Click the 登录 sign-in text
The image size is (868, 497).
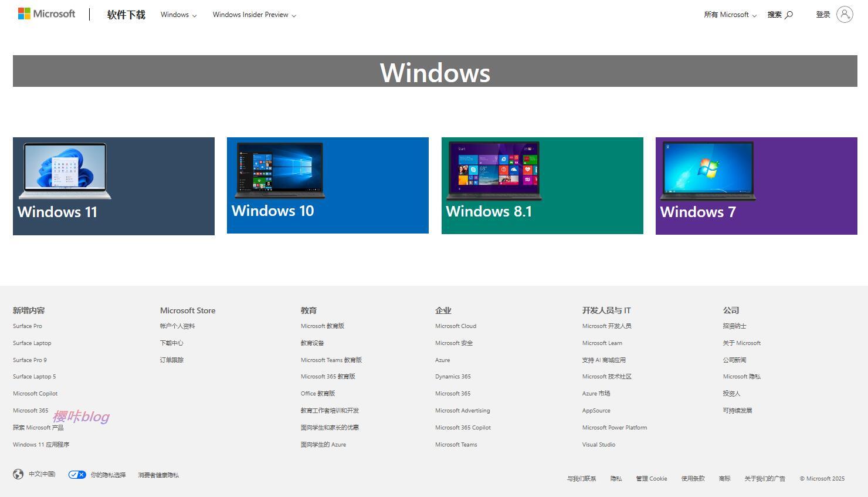pos(823,15)
